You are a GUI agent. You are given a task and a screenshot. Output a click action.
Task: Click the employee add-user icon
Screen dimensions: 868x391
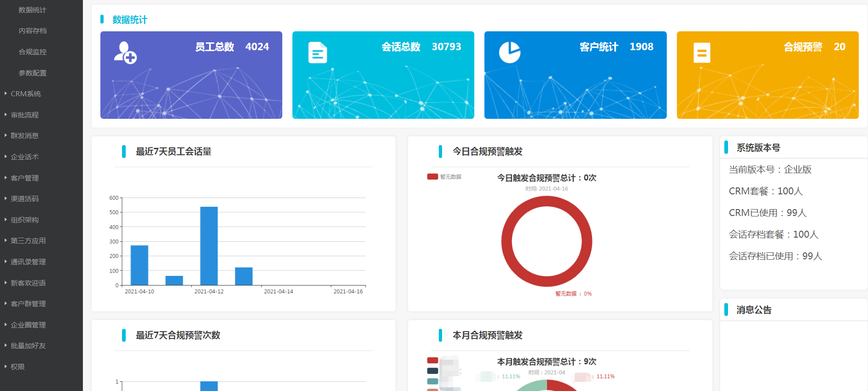click(x=125, y=53)
